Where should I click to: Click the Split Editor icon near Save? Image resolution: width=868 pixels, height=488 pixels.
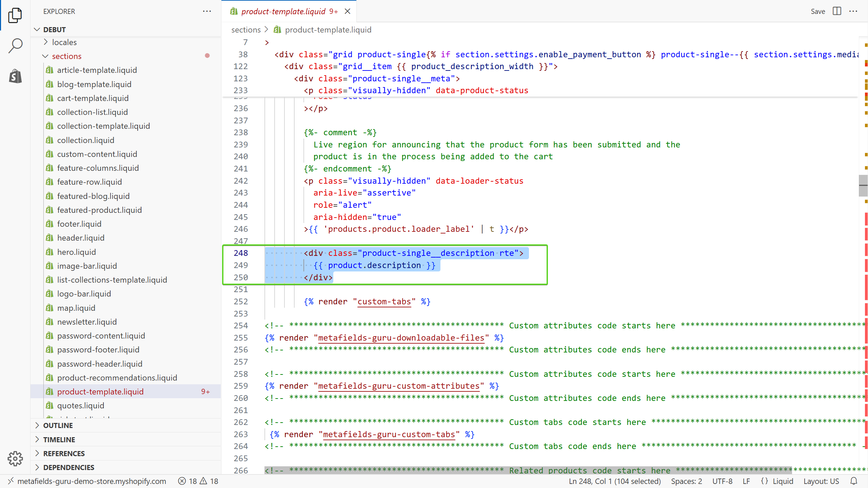point(836,11)
